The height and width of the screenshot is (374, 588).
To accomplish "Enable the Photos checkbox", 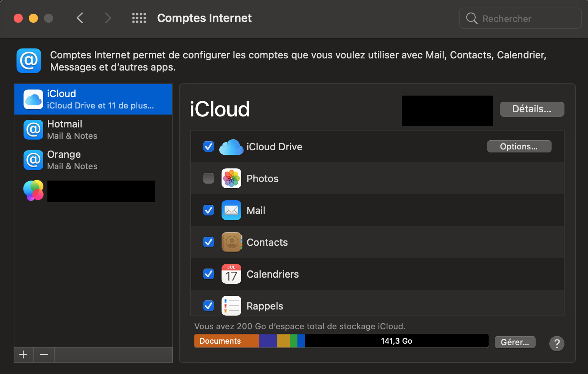I will click(x=209, y=178).
